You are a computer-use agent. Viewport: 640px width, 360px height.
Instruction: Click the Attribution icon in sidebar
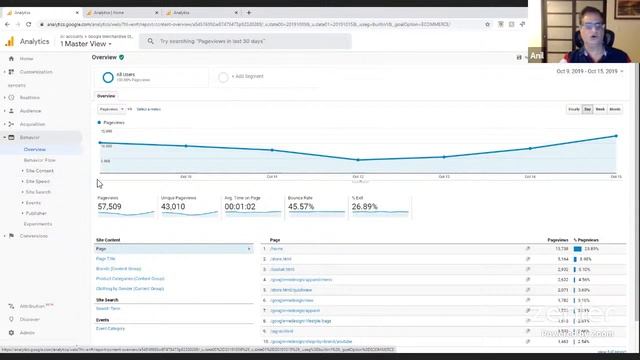point(11,306)
